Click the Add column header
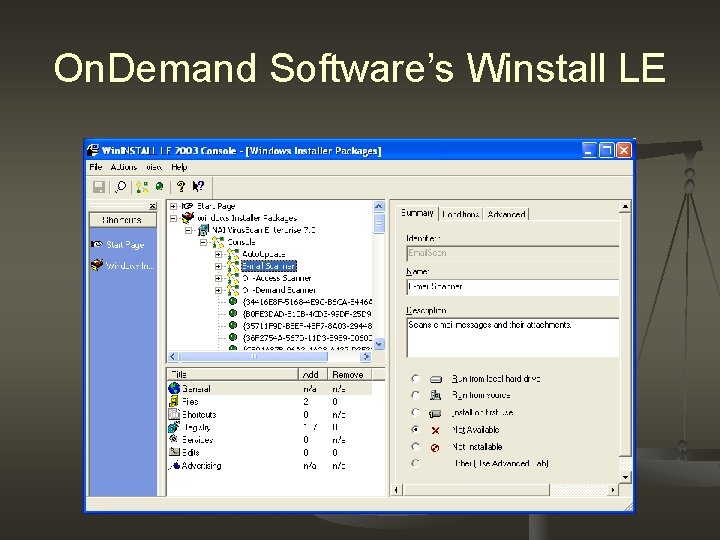This screenshot has width=720, height=540. click(313, 374)
